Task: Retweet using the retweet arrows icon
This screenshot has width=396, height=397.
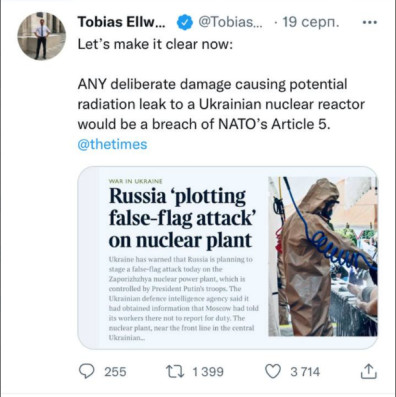Action: pyautogui.click(x=175, y=371)
